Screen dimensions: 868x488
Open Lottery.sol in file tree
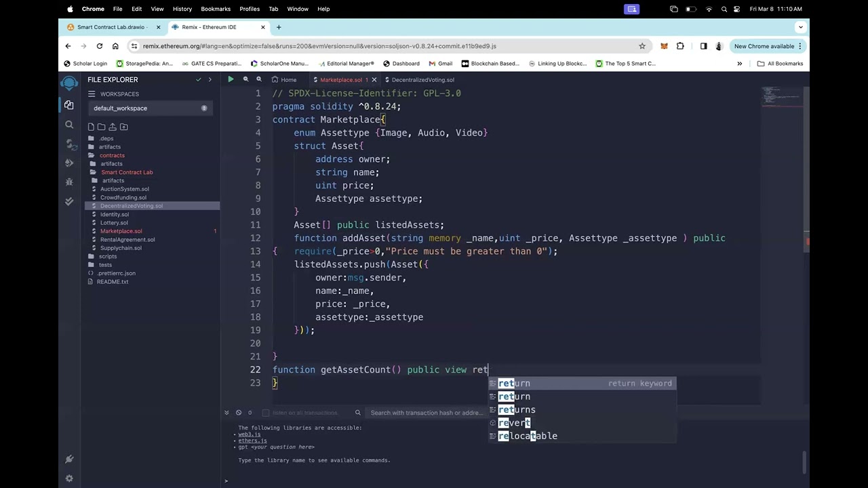(x=114, y=222)
